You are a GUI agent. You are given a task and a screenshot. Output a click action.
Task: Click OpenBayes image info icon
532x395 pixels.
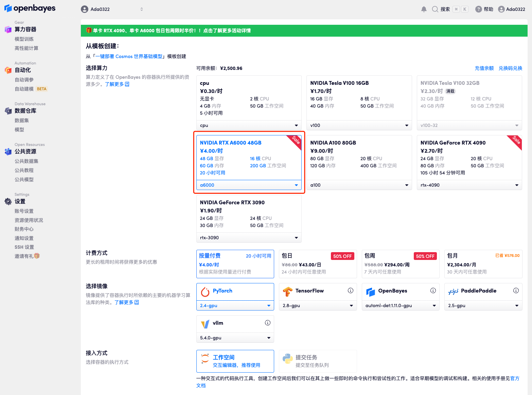coord(433,290)
